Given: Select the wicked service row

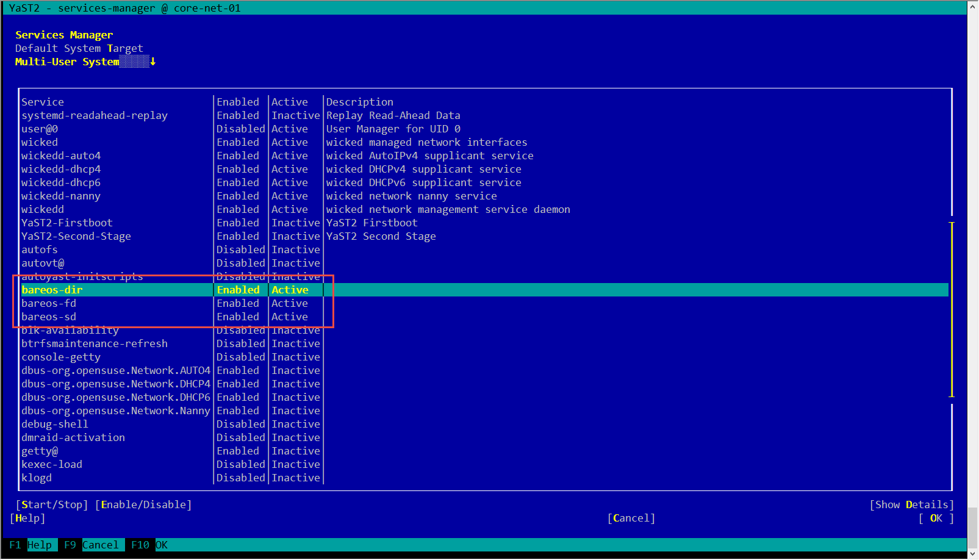Looking at the screenshot, I should [x=485, y=142].
